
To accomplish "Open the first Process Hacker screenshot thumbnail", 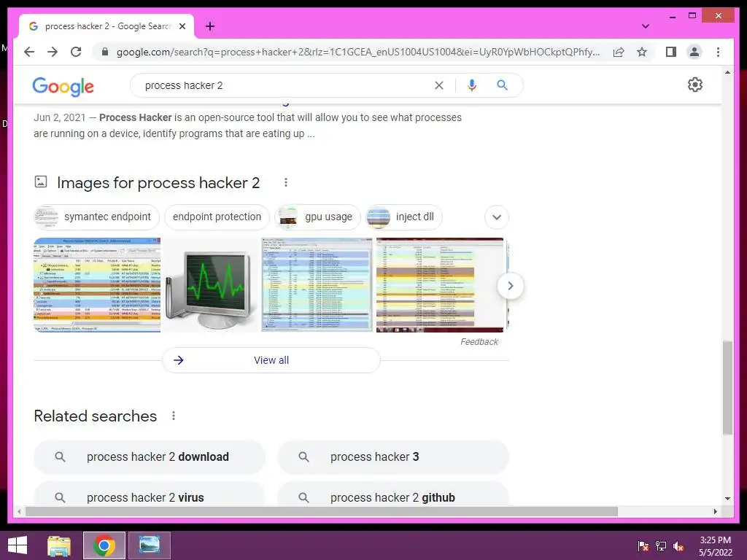I will (97, 285).
